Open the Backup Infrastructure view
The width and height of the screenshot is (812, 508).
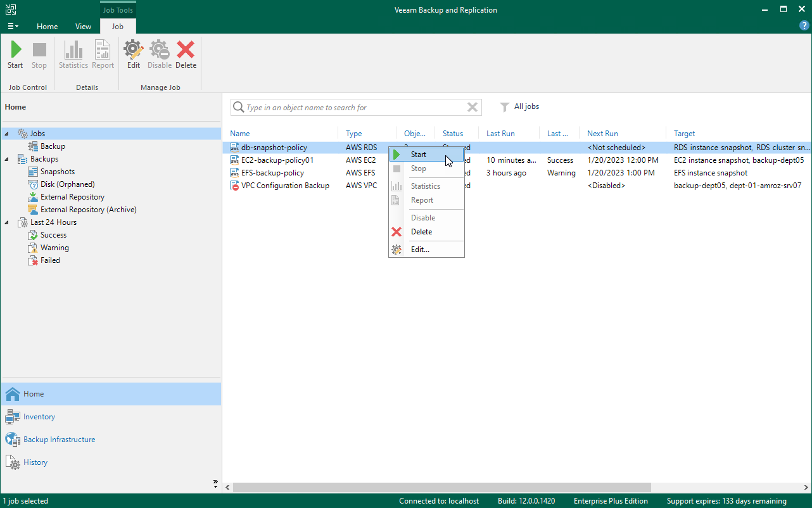click(x=60, y=439)
